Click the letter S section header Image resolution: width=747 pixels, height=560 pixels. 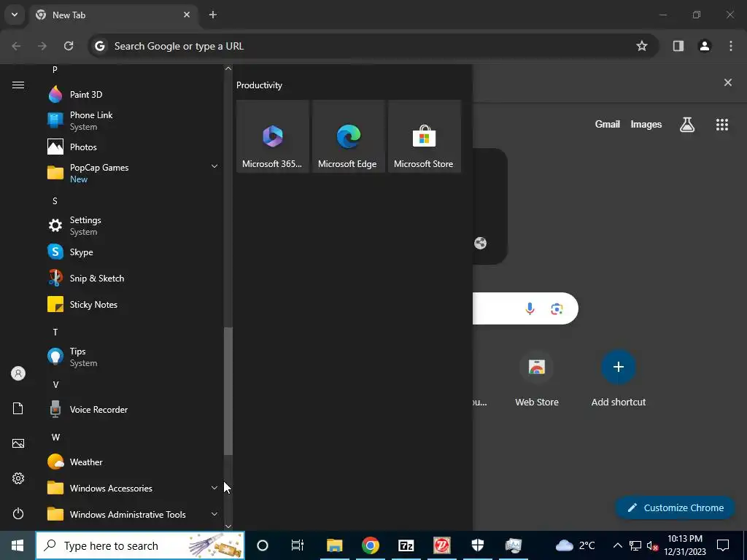[55, 201]
